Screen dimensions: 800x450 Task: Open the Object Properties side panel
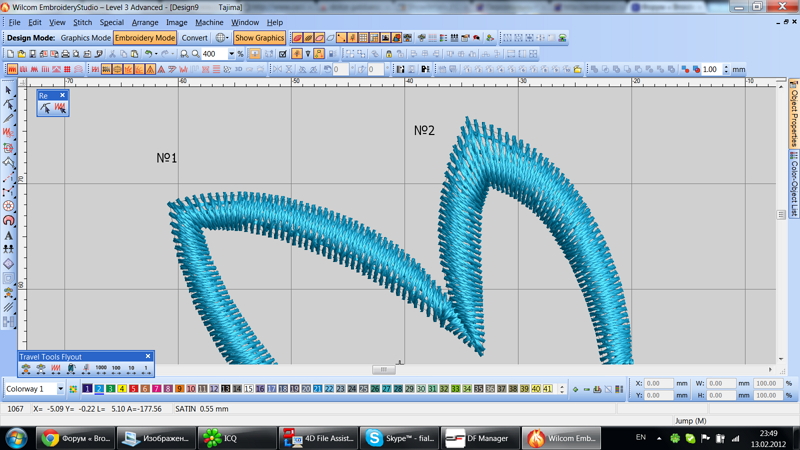coord(794,115)
